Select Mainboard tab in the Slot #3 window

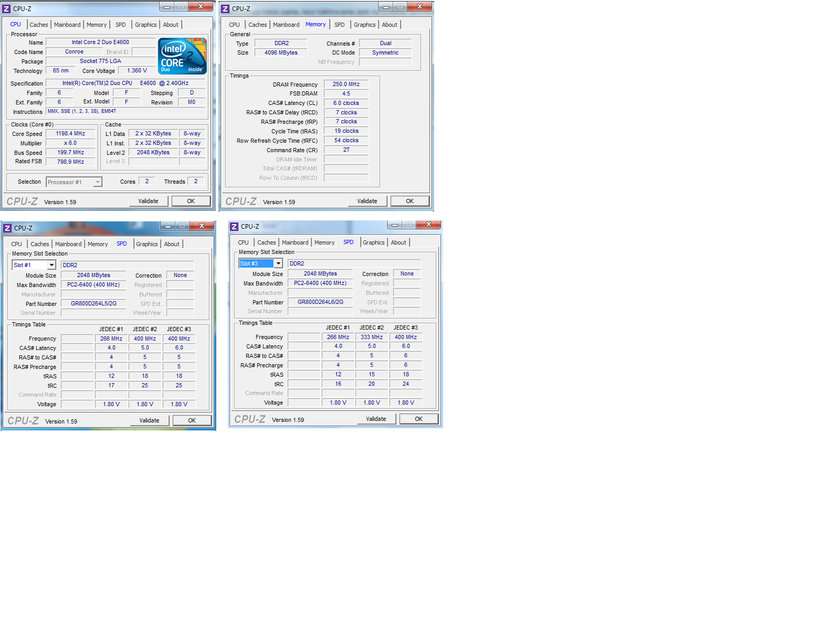tap(295, 242)
